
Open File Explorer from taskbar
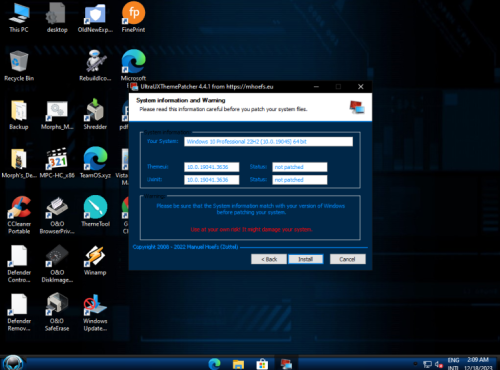click(x=238, y=364)
